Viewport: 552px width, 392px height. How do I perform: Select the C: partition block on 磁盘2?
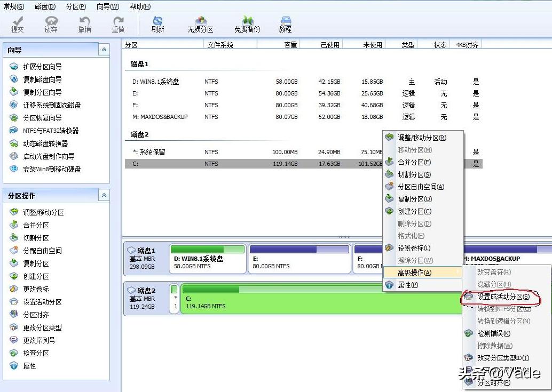[240, 302]
